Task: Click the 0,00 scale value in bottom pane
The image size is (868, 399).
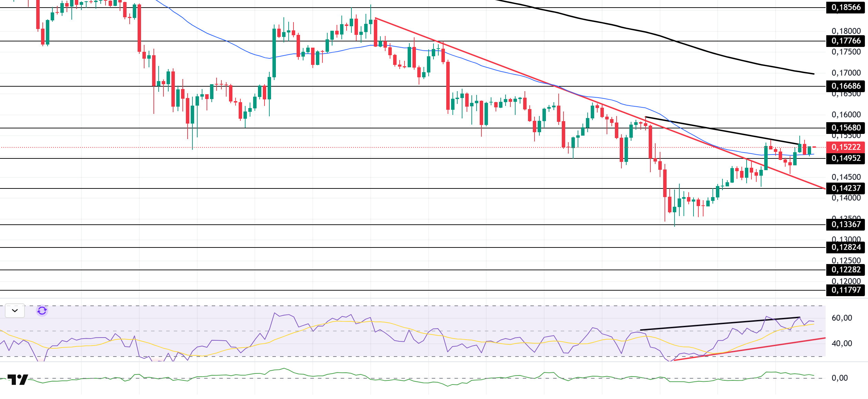Action: point(839,378)
